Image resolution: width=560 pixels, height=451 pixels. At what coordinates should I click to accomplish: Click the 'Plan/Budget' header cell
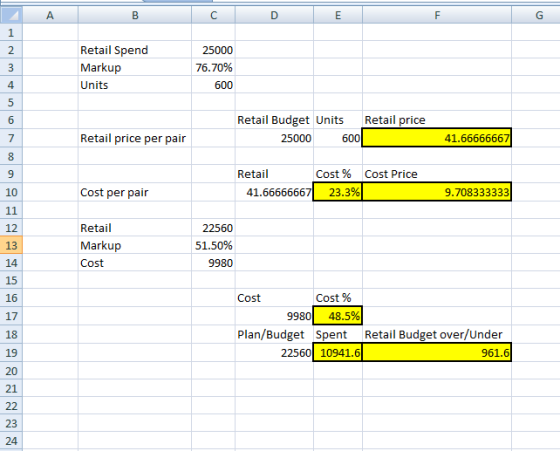pos(274,334)
